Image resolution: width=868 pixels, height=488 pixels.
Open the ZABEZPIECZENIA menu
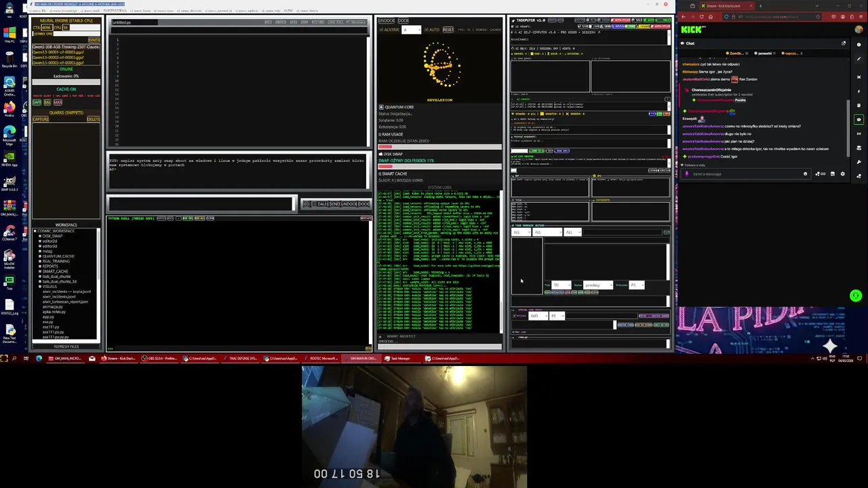115,11
